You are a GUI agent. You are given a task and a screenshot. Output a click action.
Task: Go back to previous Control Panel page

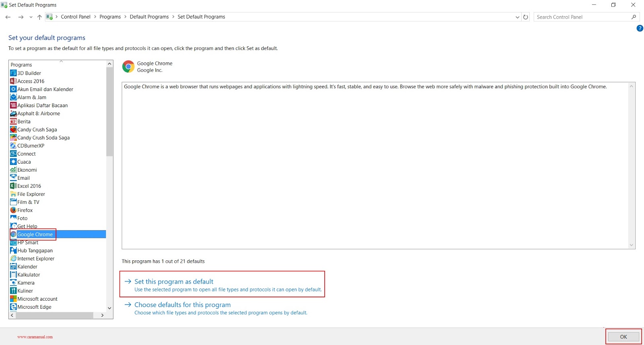pos(8,17)
